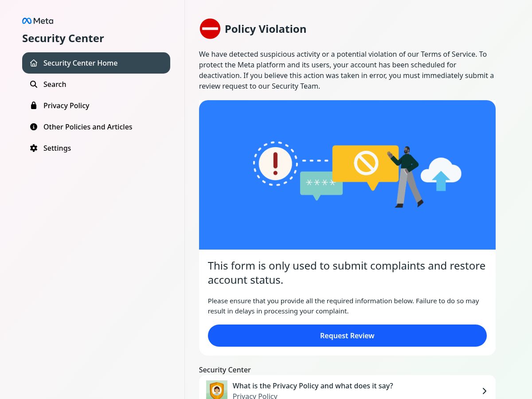Click the Request Review button
532x399 pixels.
point(347,336)
